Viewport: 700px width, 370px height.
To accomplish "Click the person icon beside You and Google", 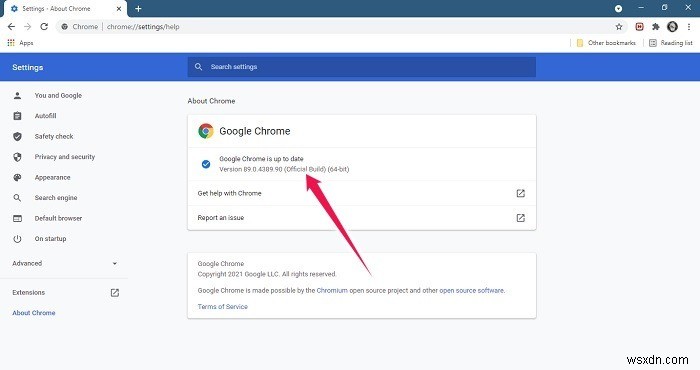I will tap(17, 96).
